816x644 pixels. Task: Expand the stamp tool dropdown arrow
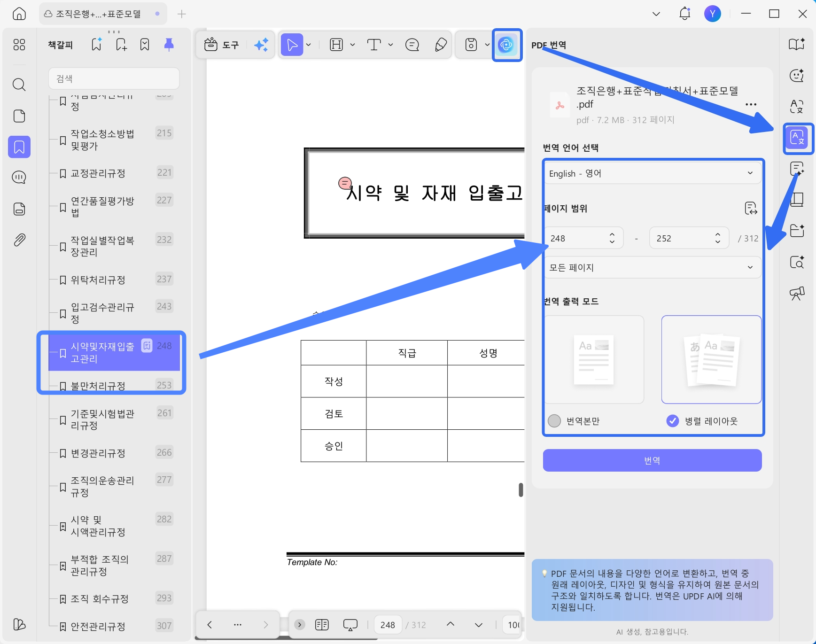pyautogui.click(x=487, y=45)
